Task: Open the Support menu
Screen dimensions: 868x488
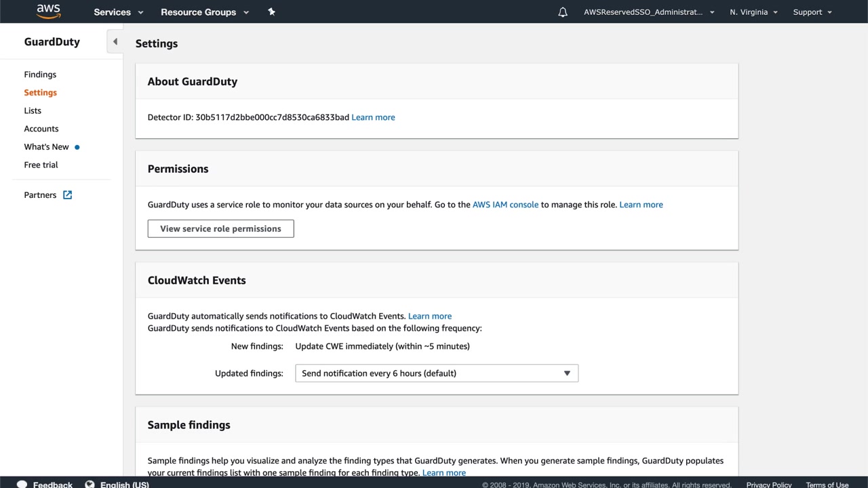Action: (812, 12)
